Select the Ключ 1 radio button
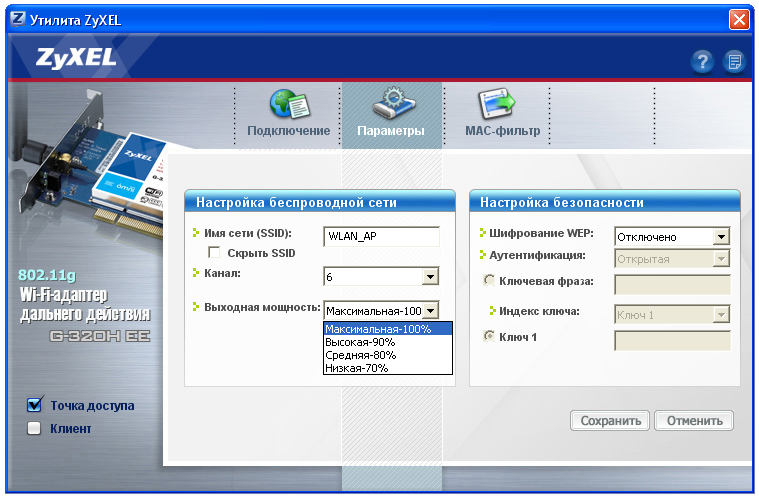Screen dimensions: 759x502 click(489, 336)
